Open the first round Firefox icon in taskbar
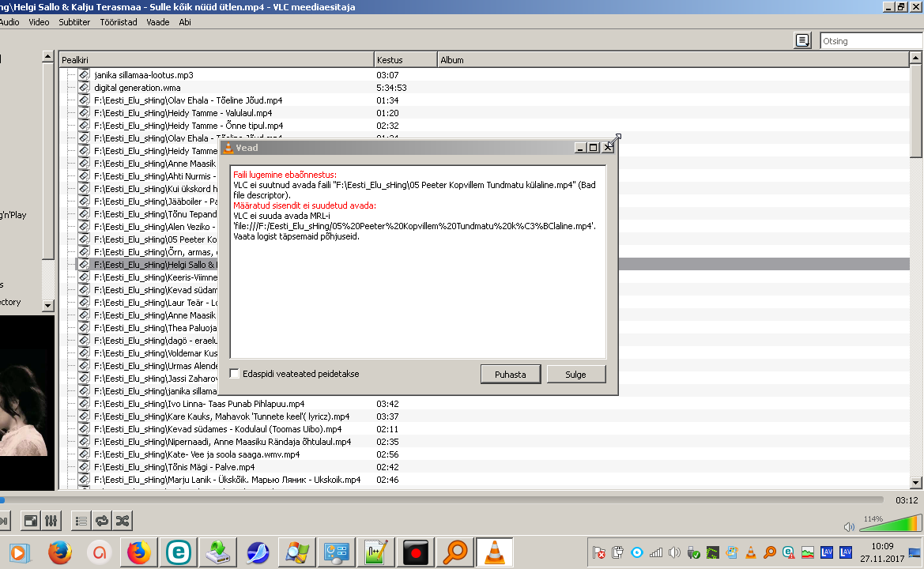The width and height of the screenshot is (924, 569). click(x=59, y=553)
